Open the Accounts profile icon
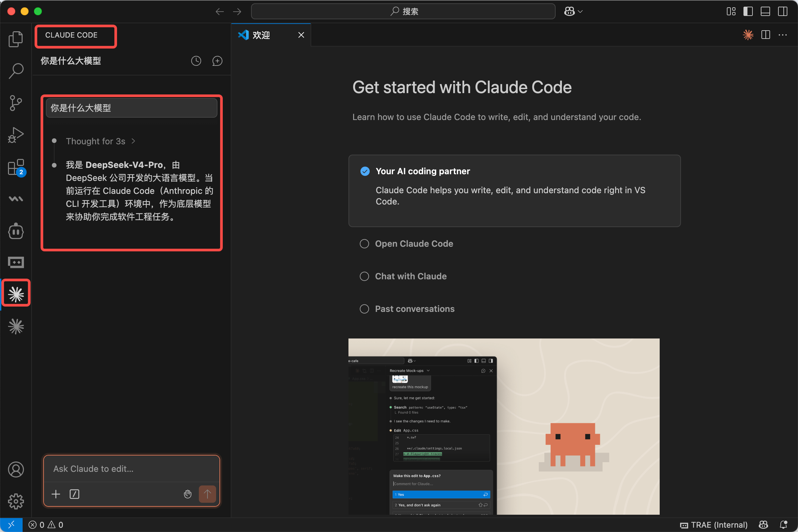Image resolution: width=798 pixels, height=532 pixels. tap(16, 469)
